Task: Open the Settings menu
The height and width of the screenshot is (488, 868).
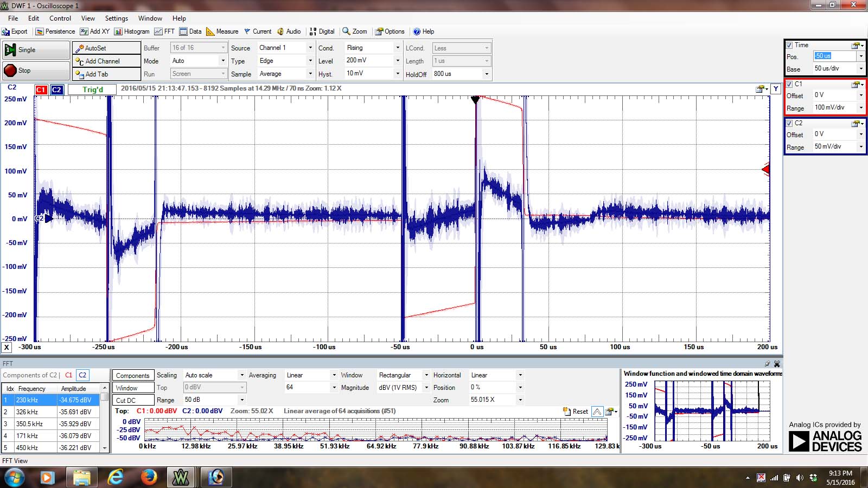Action: tap(116, 18)
